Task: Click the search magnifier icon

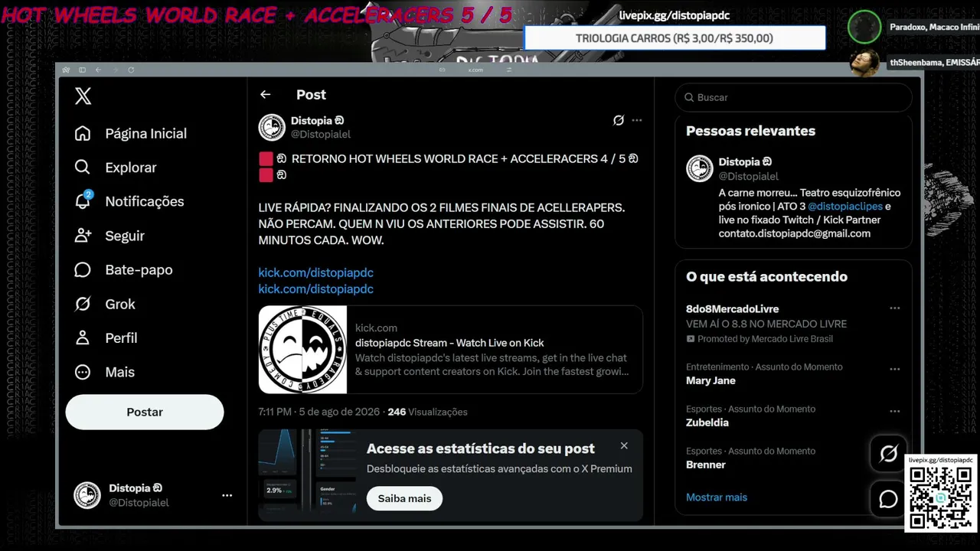Action: coord(689,97)
